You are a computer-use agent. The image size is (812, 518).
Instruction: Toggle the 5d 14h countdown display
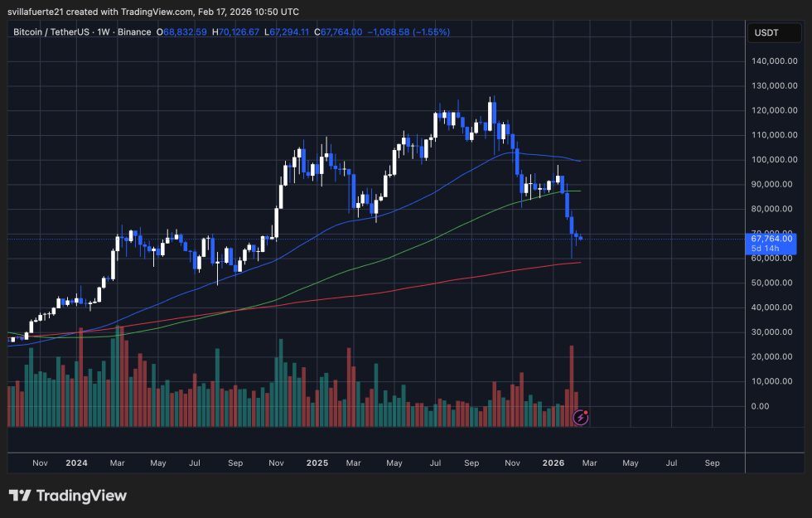(x=764, y=248)
